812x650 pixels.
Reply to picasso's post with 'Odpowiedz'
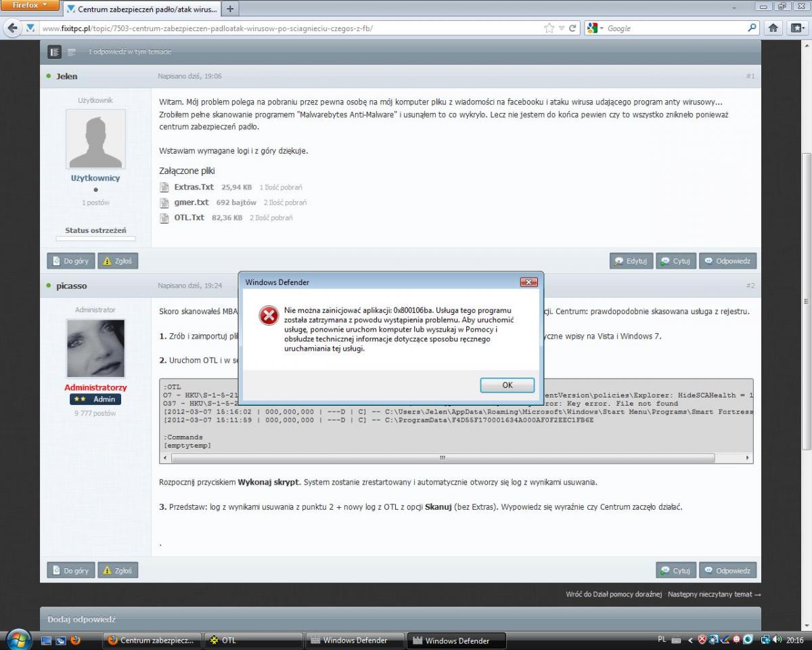tap(728, 571)
